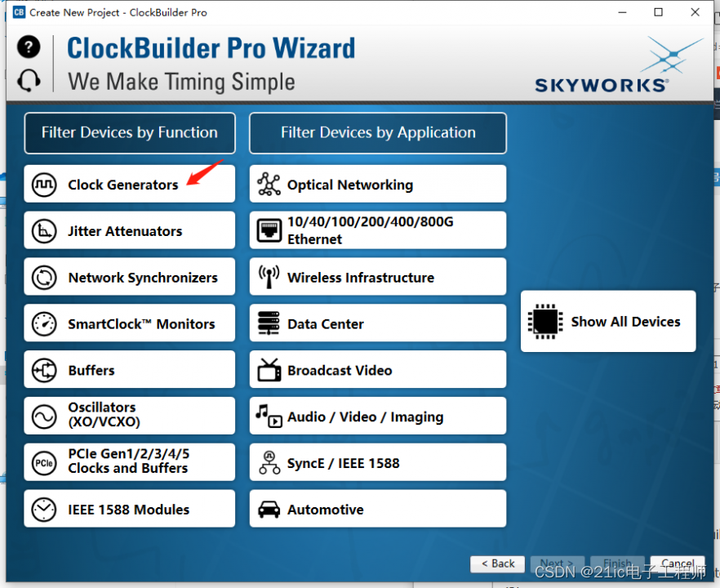Click the Filter Devices by Application header
This screenshot has width=720, height=588.
(x=378, y=133)
